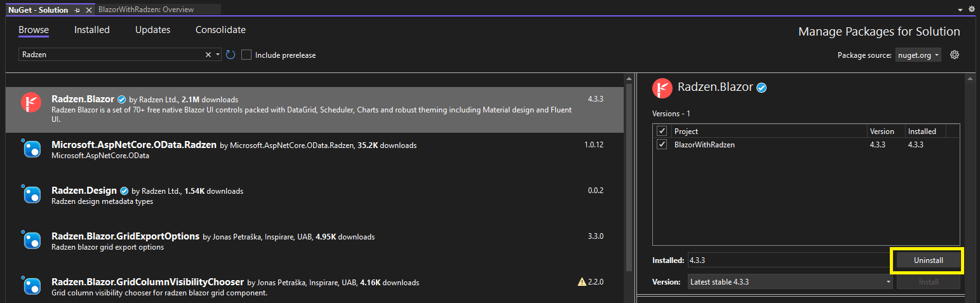Click Radzen.Blazor.GridExportOptions package icon
Screen dimensions: 980x303
click(31, 240)
